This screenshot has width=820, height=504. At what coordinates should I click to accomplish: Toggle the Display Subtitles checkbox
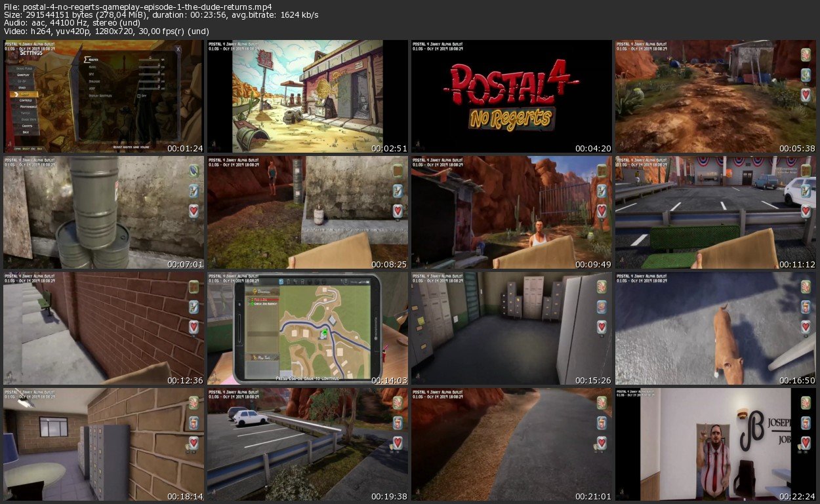tap(138, 96)
